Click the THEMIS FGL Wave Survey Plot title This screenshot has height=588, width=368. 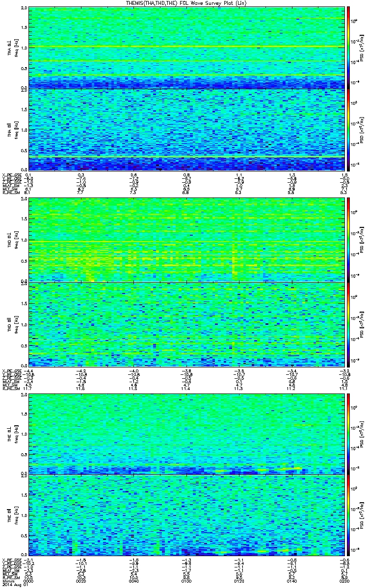pos(185,3)
